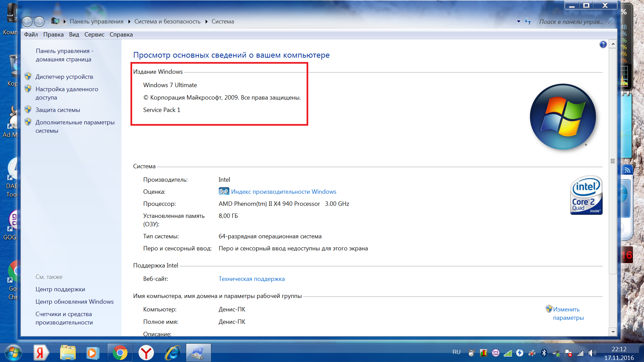Select the Windows 7 Ultimate text

170,85
